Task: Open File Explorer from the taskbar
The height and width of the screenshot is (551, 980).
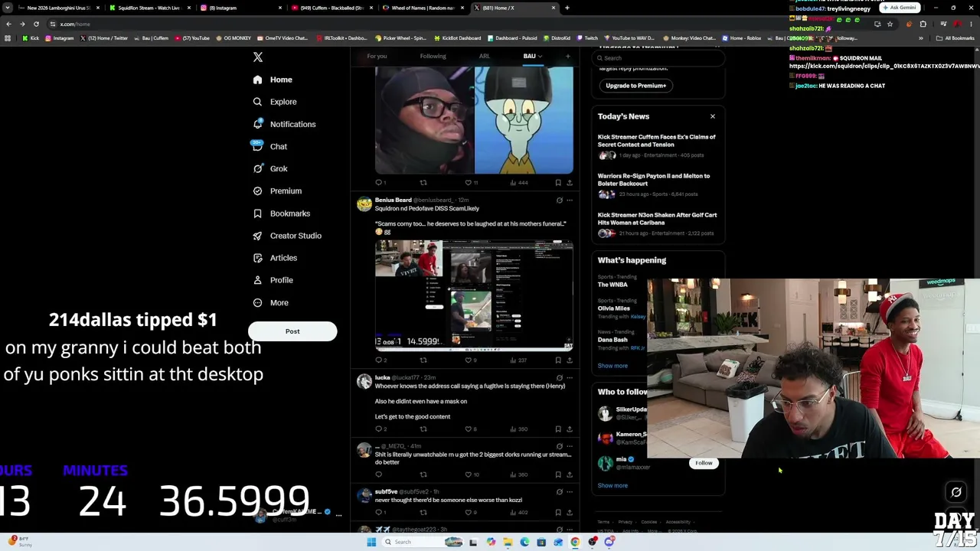Action: 508,542
